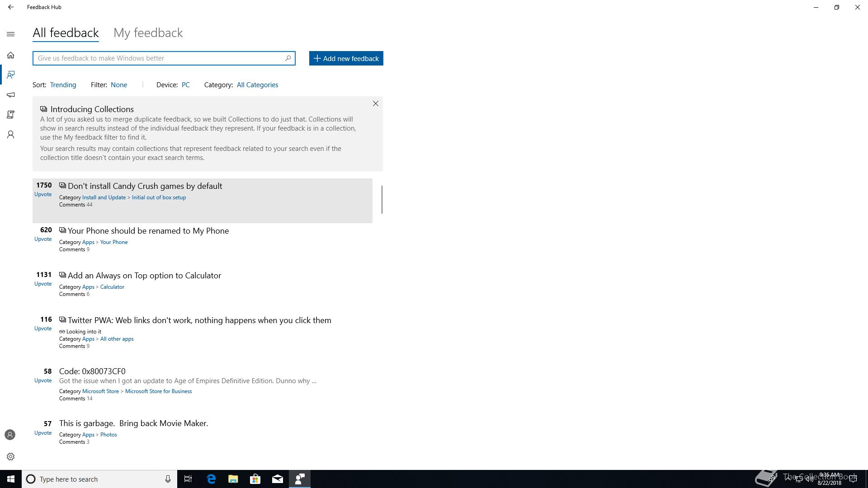This screenshot has height=488, width=868.
Task: Click the Cortana taskbar search box
Action: [x=99, y=479]
